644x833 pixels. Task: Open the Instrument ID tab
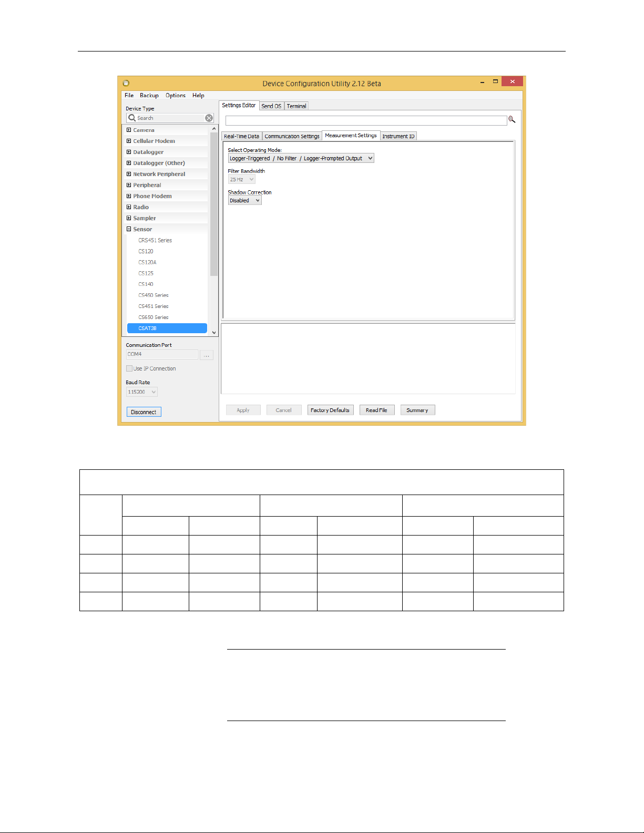(398, 136)
